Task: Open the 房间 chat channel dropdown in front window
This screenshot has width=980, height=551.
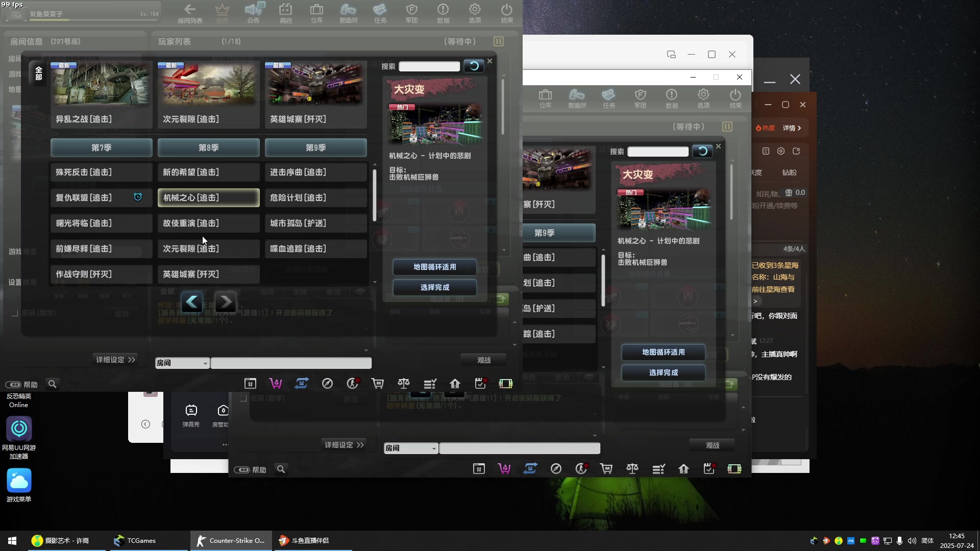Action: click(182, 363)
